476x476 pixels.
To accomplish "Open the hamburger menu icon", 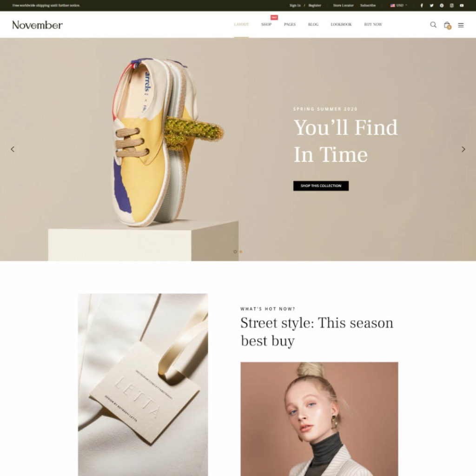I will (x=461, y=25).
